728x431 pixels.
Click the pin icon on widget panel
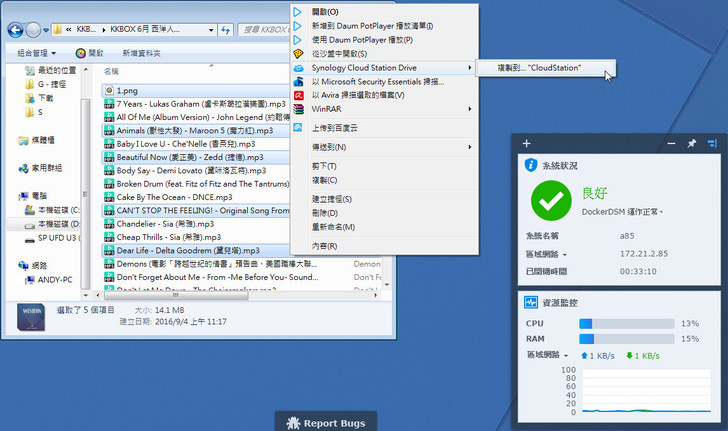[x=692, y=144]
